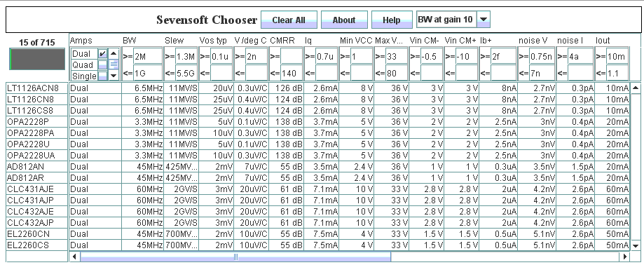This screenshot has height=265, width=644.
Task: Enable the Single amps checkbox
Action: click(x=102, y=76)
